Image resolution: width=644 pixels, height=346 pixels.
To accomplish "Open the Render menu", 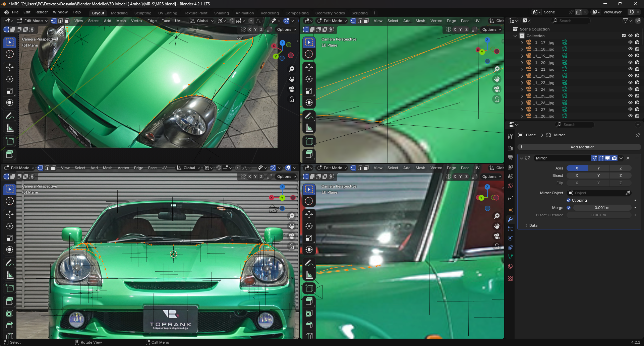I will click(42, 12).
